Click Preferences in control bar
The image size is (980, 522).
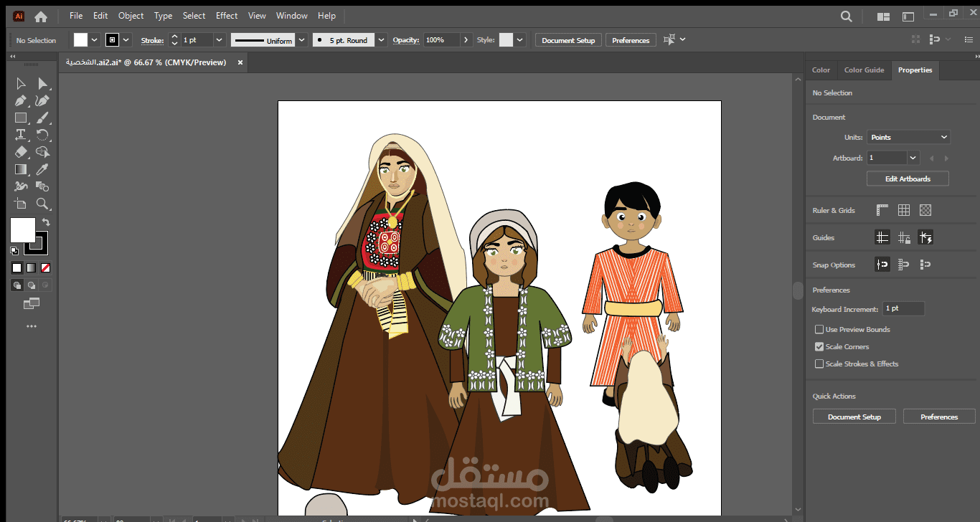(x=631, y=40)
